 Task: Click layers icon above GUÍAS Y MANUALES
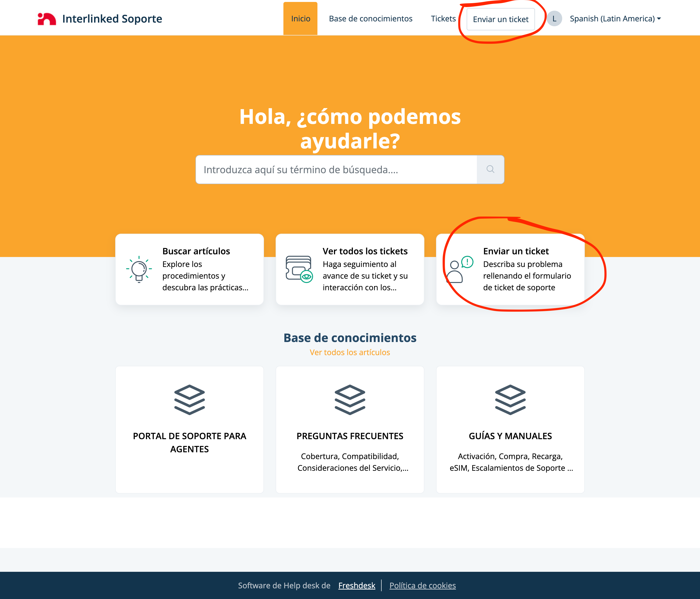pyautogui.click(x=510, y=400)
